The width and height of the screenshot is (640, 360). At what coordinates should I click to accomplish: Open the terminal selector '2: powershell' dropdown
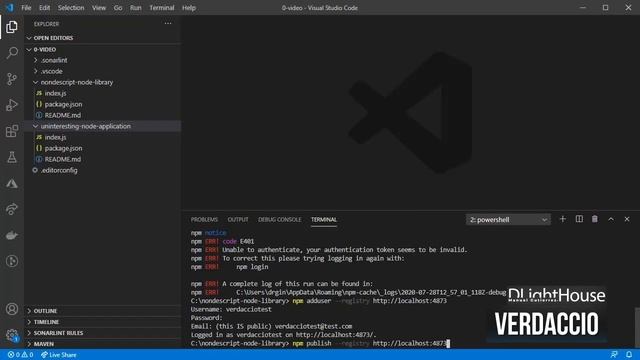tap(508, 220)
